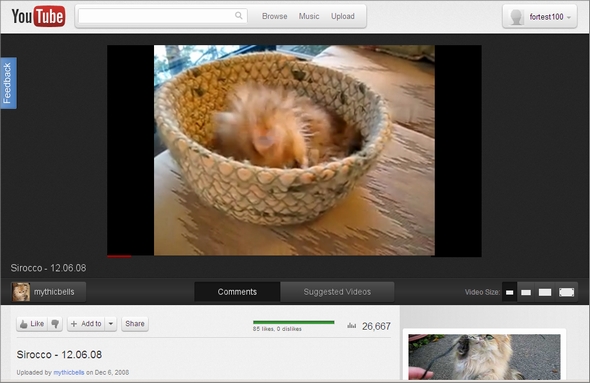Viewport: 590px width, 383px height.
Task: Open video statistics bar chart icon
Action: click(x=351, y=325)
